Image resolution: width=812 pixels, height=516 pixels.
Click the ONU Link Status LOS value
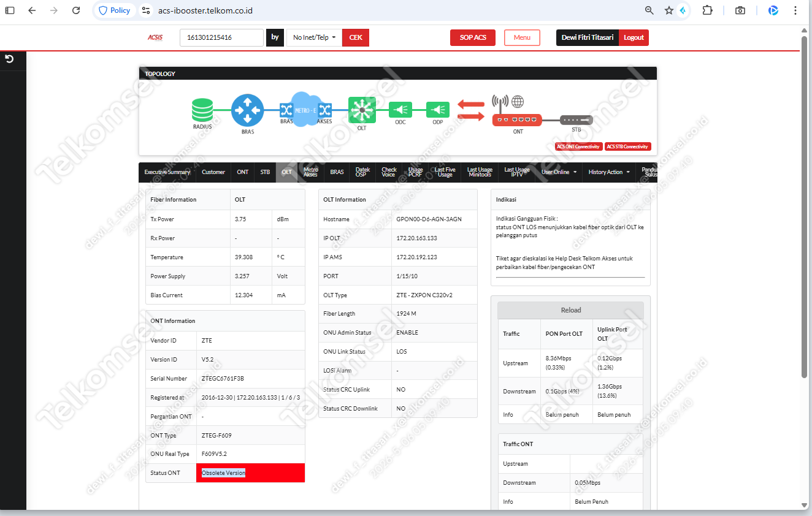pyautogui.click(x=402, y=352)
